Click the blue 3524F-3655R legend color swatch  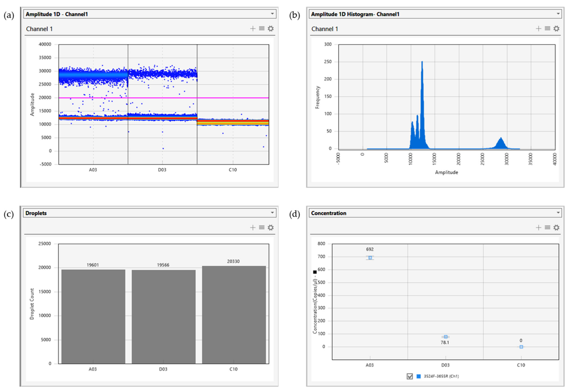pos(419,376)
